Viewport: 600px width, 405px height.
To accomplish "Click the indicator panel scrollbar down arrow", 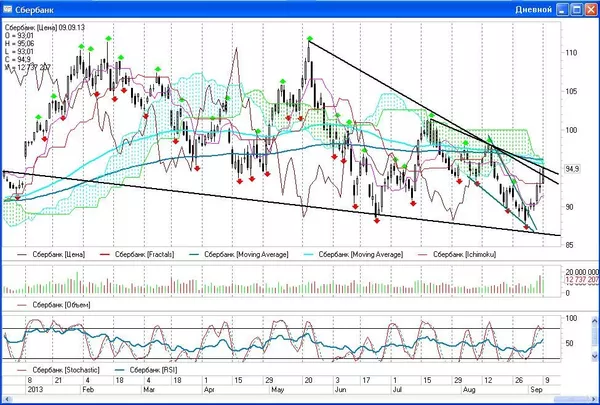I will click(594, 356).
